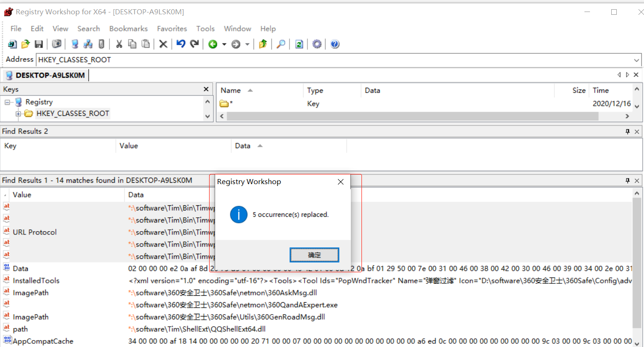644x347 pixels.
Task: Pin the Find Results 2 panel
Action: (x=627, y=132)
